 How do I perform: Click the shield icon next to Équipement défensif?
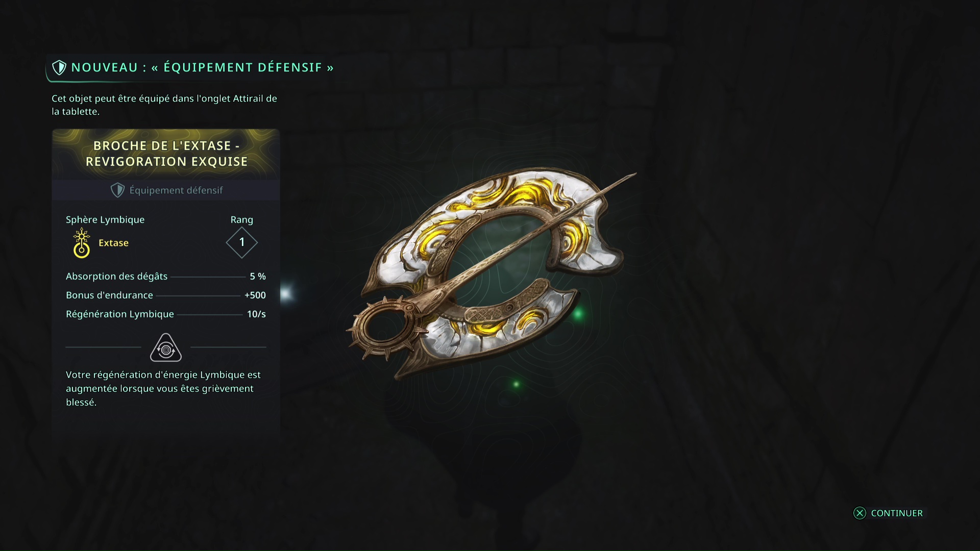[118, 190]
